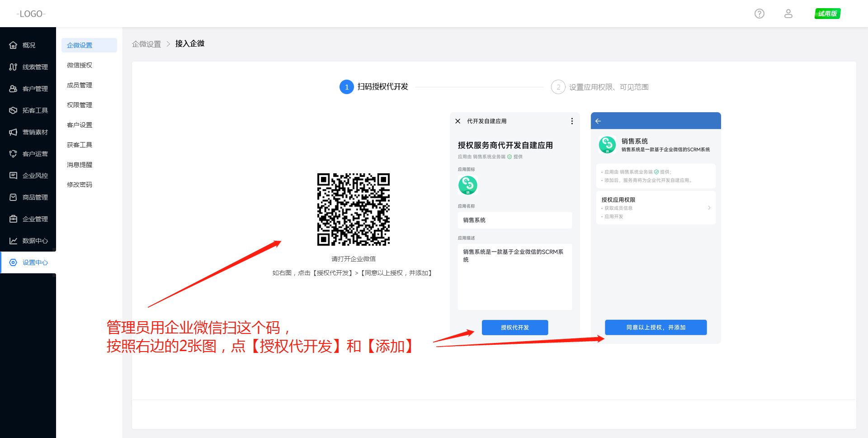This screenshot has height=438, width=868.
Task: Click the LOGO in the header
Action: pyautogui.click(x=31, y=14)
